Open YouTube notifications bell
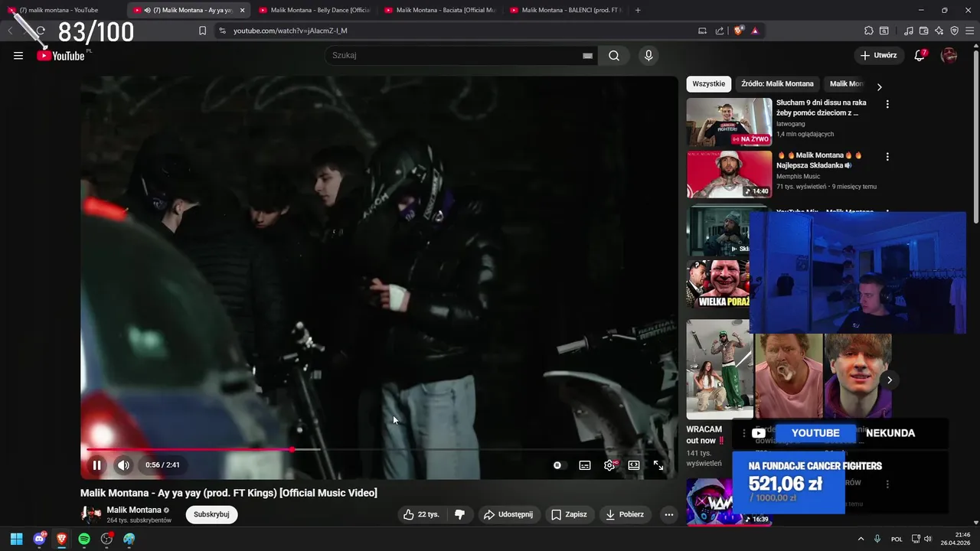Viewport: 980px width, 551px height. [x=920, y=55]
